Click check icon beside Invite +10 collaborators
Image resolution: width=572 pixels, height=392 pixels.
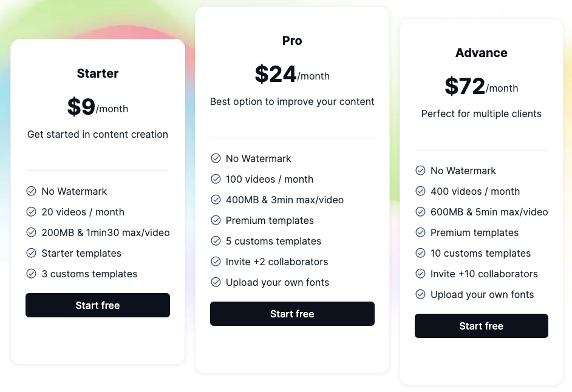(420, 274)
